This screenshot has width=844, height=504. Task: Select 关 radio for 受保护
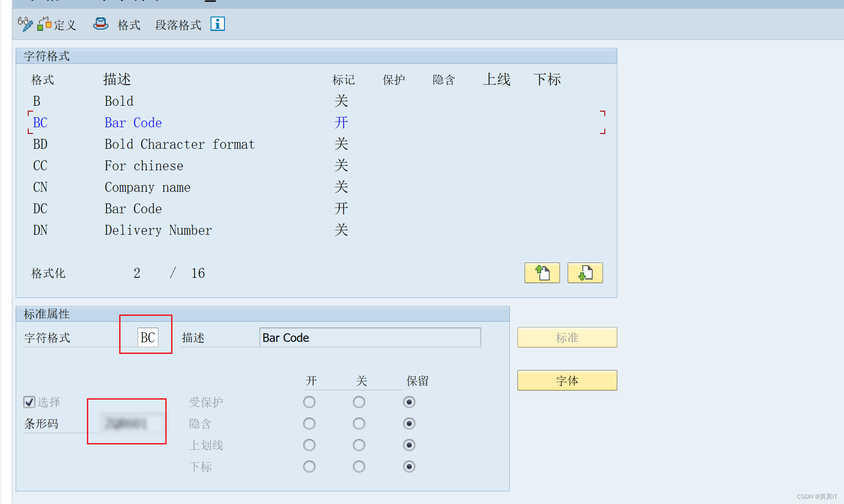359,402
